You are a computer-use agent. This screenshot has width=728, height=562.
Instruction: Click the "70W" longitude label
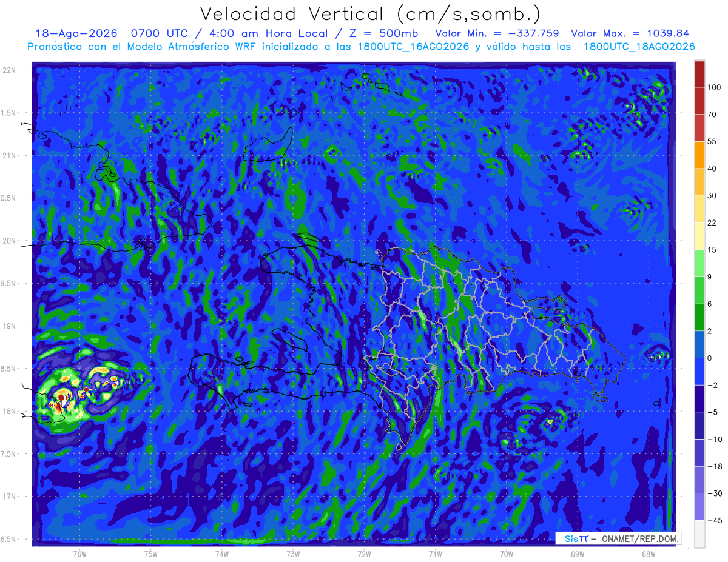coord(507,554)
